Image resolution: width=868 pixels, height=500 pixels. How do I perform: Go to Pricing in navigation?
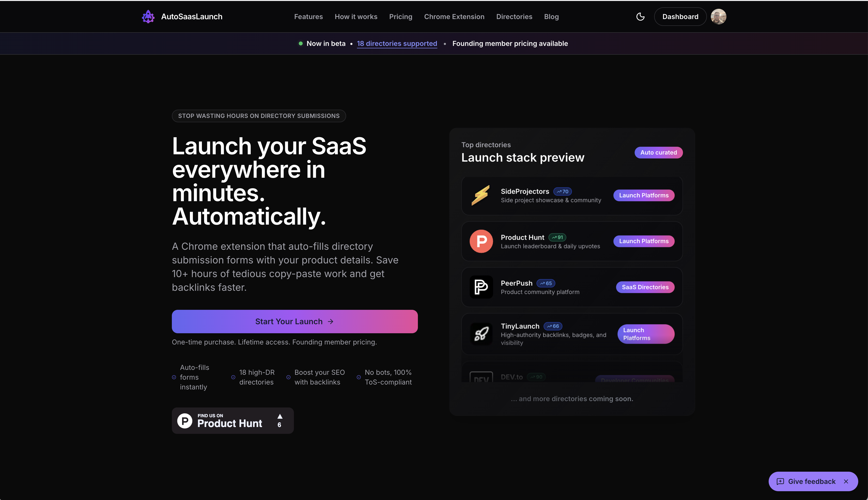[400, 17]
